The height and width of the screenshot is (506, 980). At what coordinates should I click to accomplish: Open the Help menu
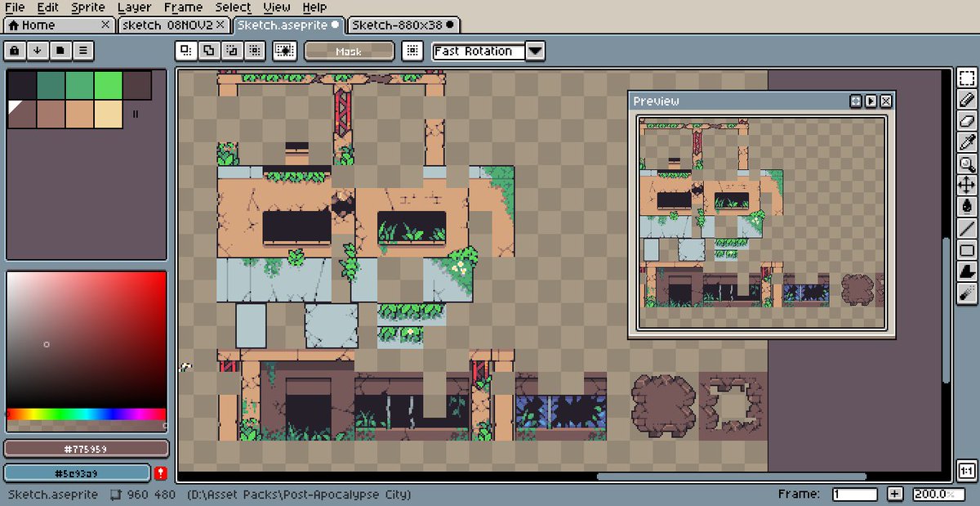coord(315,7)
